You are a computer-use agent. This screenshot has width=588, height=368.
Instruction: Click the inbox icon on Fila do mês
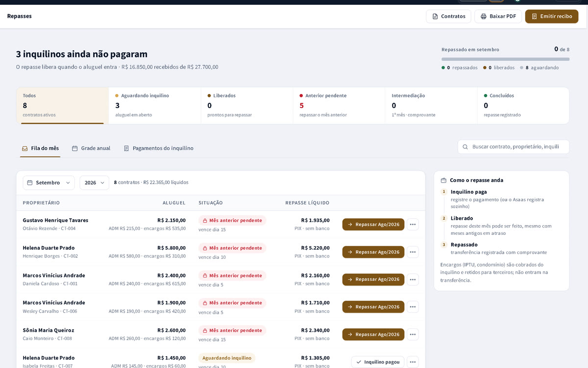point(24,148)
